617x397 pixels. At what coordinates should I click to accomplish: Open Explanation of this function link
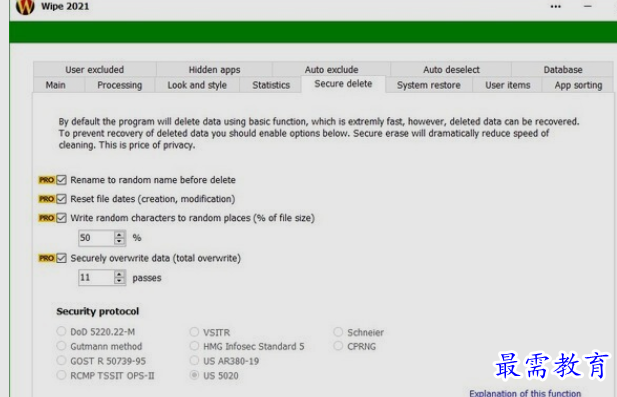click(525, 393)
